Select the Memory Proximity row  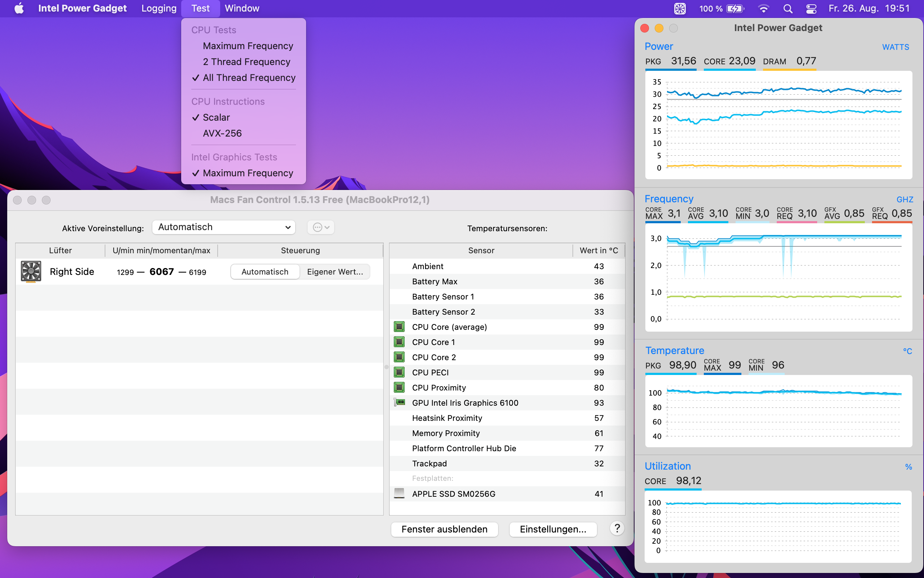click(x=507, y=433)
